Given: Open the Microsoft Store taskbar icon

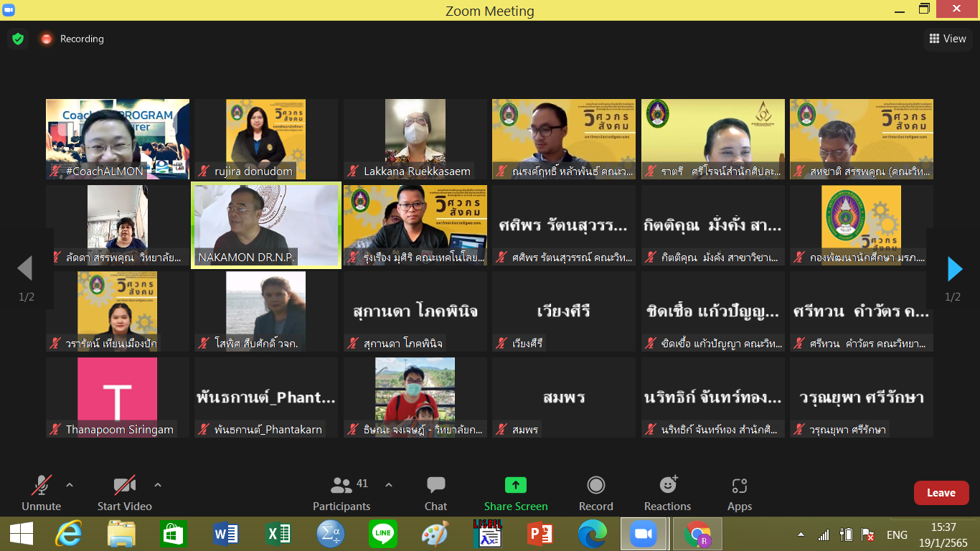Looking at the screenshot, I should click(x=174, y=534).
